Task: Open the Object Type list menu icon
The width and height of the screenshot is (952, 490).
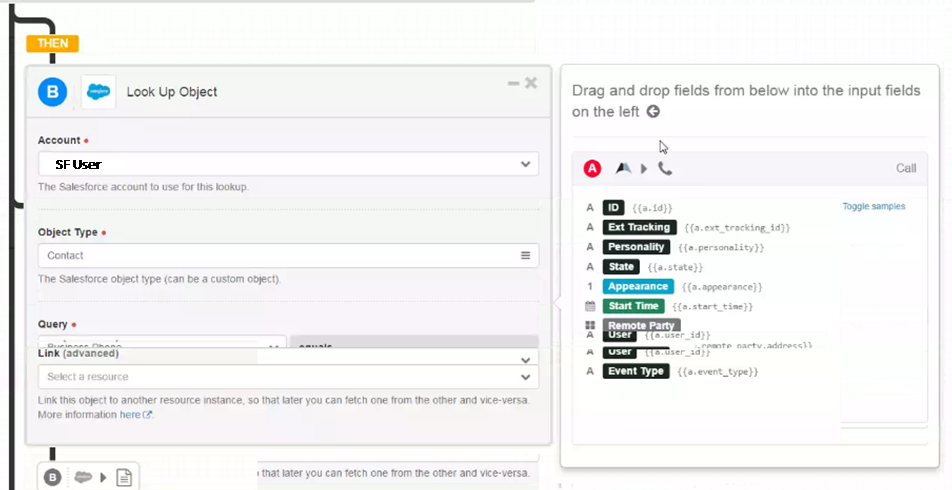Action: point(525,256)
